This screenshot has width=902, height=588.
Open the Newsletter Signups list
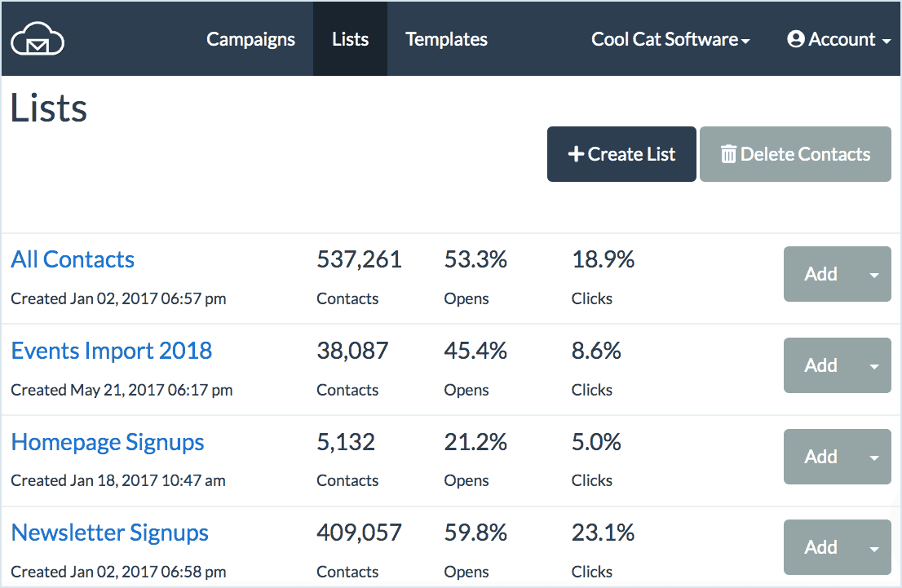[x=110, y=533]
